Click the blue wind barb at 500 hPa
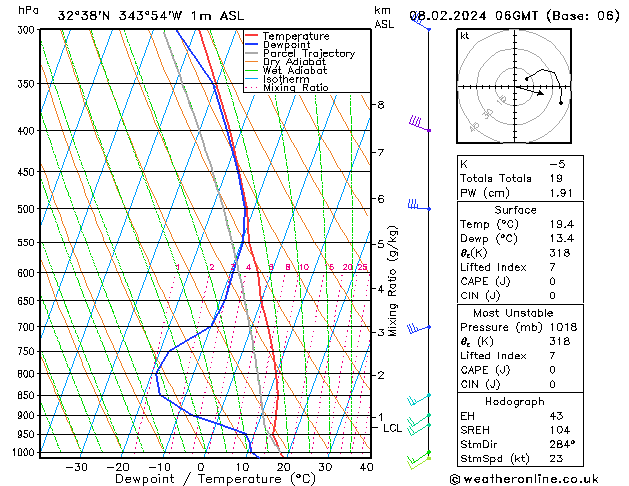Image resolution: width=629 pixels, height=486 pixels. 417,206
